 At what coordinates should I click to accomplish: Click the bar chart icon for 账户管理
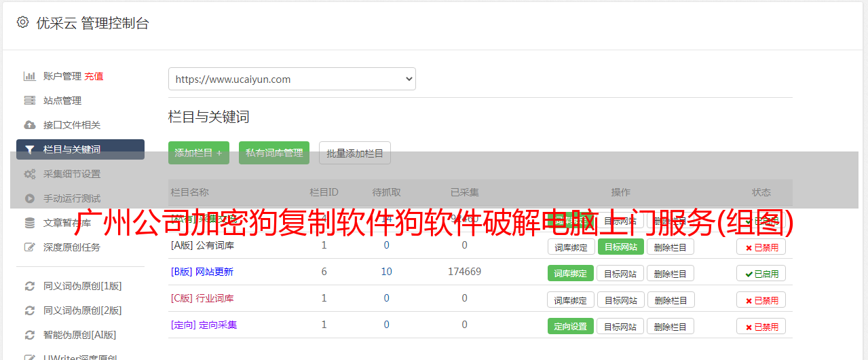coord(30,76)
